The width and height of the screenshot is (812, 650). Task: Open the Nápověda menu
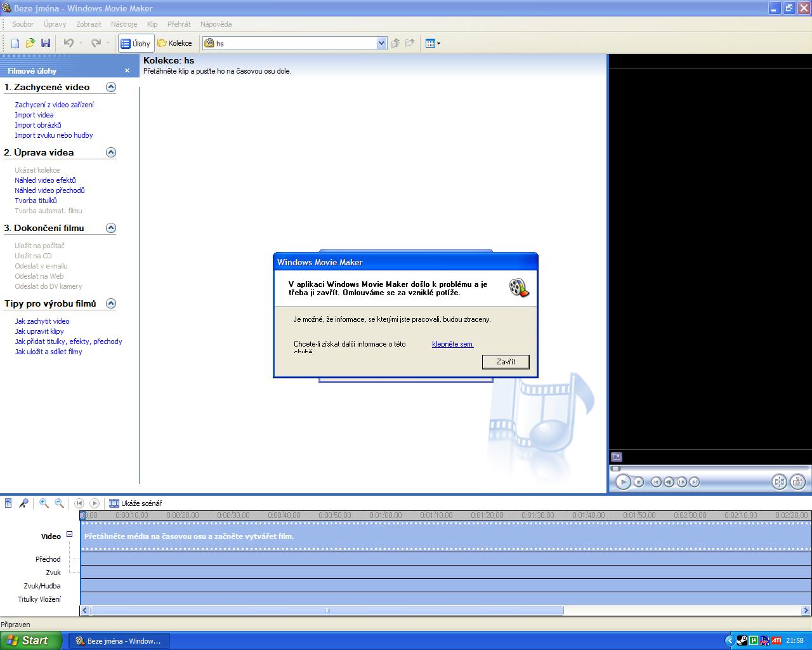point(216,24)
